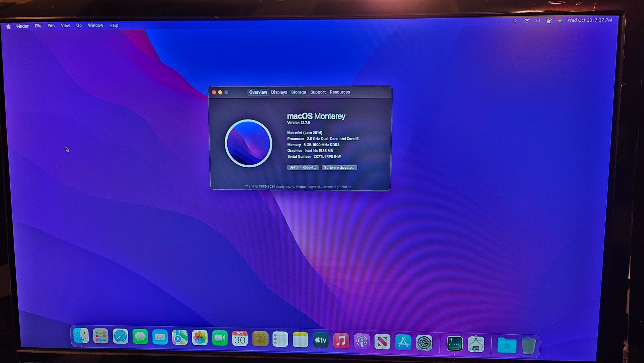
Task: Open the Downloads folder stack
Action: [507, 345]
